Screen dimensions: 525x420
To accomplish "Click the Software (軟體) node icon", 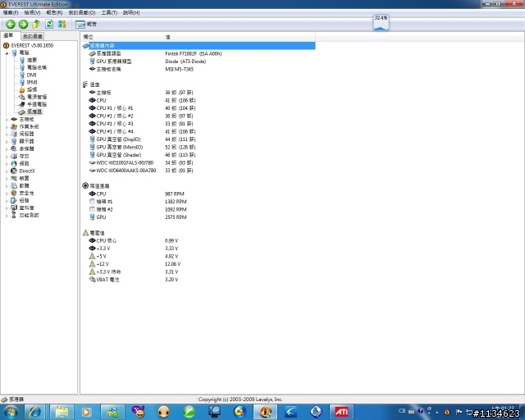I will (14, 185).
